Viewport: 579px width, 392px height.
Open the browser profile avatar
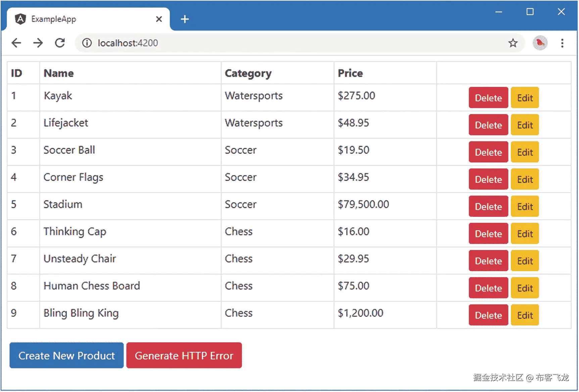tap(540, 43)
